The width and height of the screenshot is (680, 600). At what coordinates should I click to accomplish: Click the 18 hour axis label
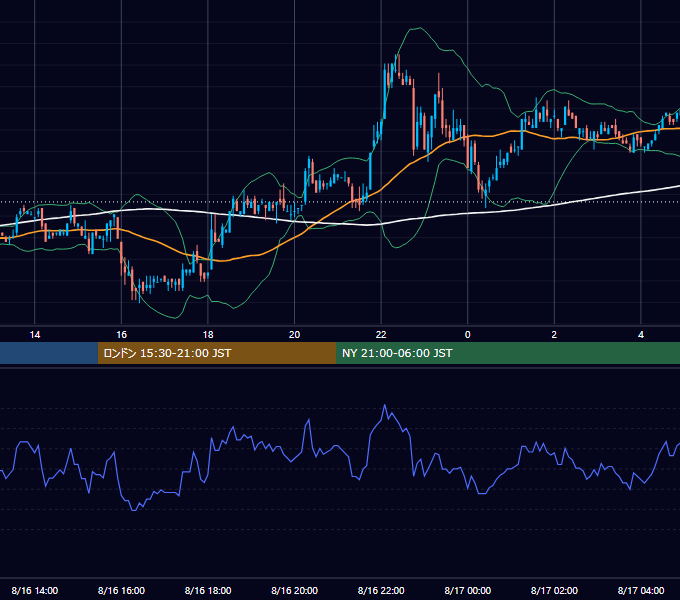coord(208,335)
